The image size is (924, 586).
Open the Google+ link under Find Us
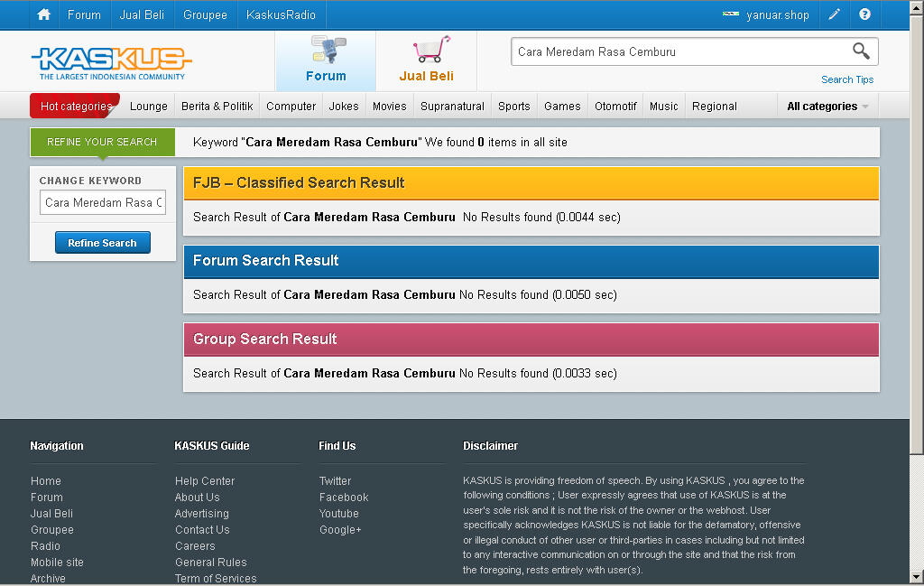pyautogui.click(x=340, y=530)
